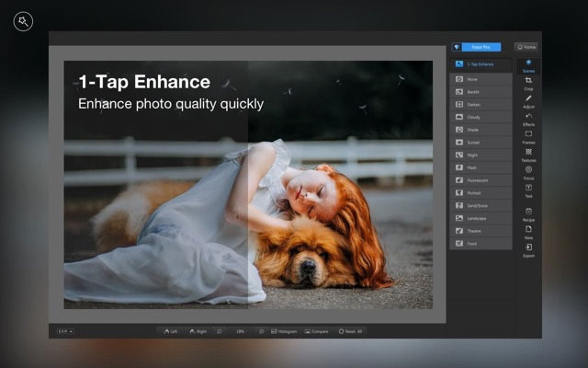The image size is (588, 368).
Task: Go to the Home screen
Action: [526, 47]
